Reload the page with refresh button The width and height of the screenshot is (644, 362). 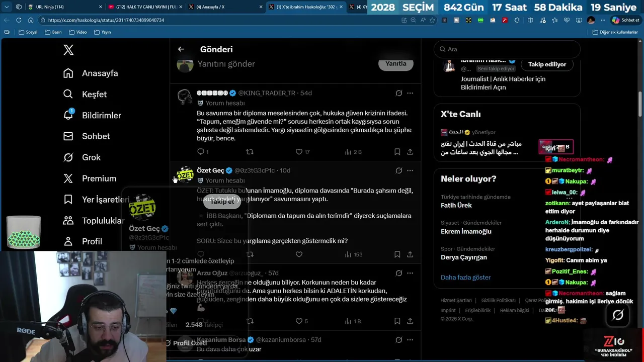click(19, 20)
